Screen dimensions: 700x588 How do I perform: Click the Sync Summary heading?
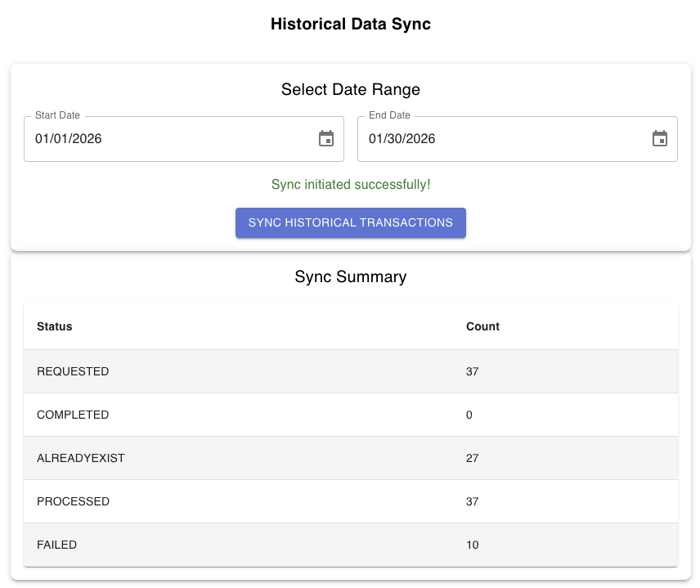pyautogui.click(x=351, y=277)
